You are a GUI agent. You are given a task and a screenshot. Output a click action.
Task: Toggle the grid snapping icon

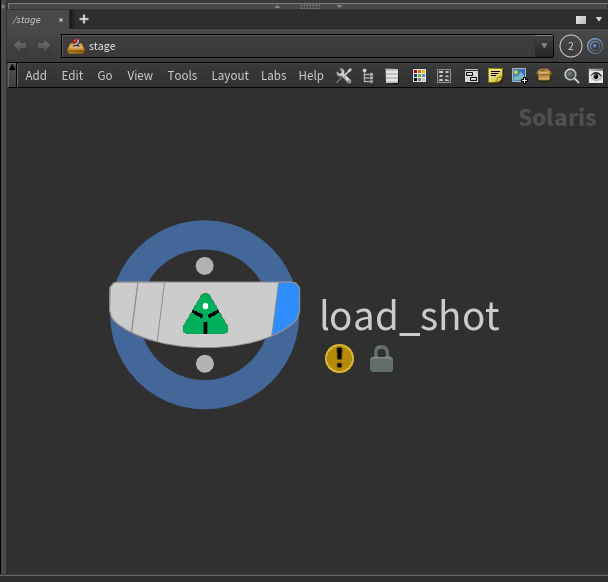pyautogui.click(x=444, y=76)
